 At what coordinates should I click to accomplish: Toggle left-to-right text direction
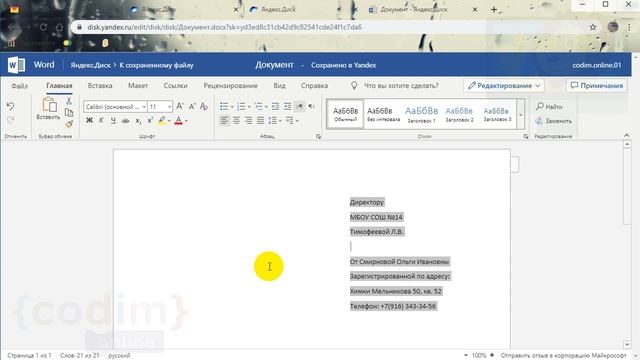point(300,107)
